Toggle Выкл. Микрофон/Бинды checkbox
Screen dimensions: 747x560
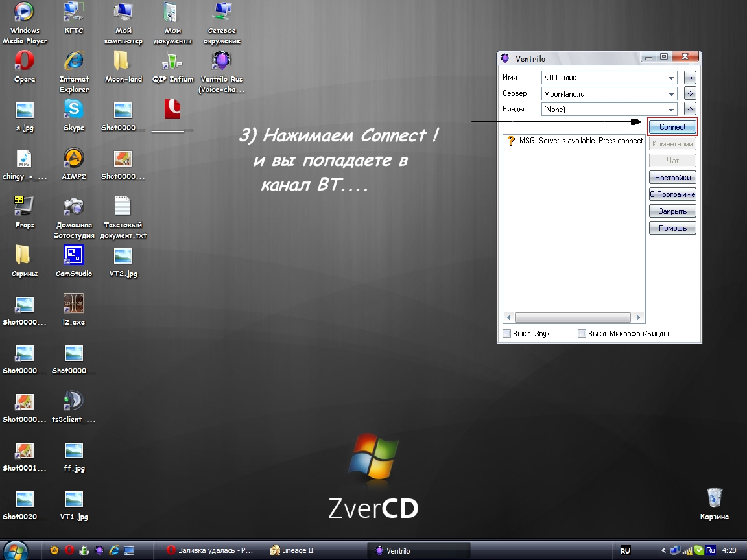[x=582, y=333]
